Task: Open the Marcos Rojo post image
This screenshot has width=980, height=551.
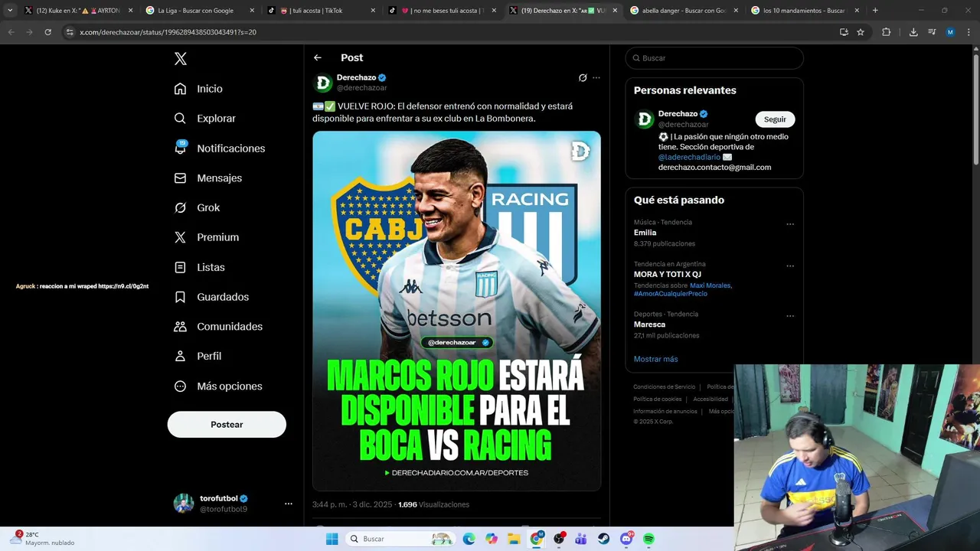Action: [456, 311]
